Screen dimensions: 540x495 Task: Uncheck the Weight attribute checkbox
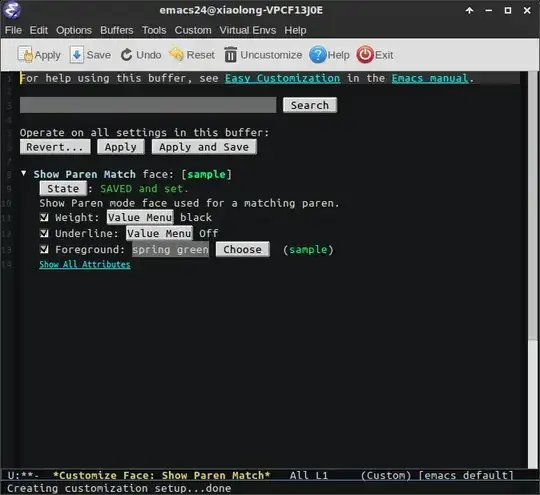44,217
